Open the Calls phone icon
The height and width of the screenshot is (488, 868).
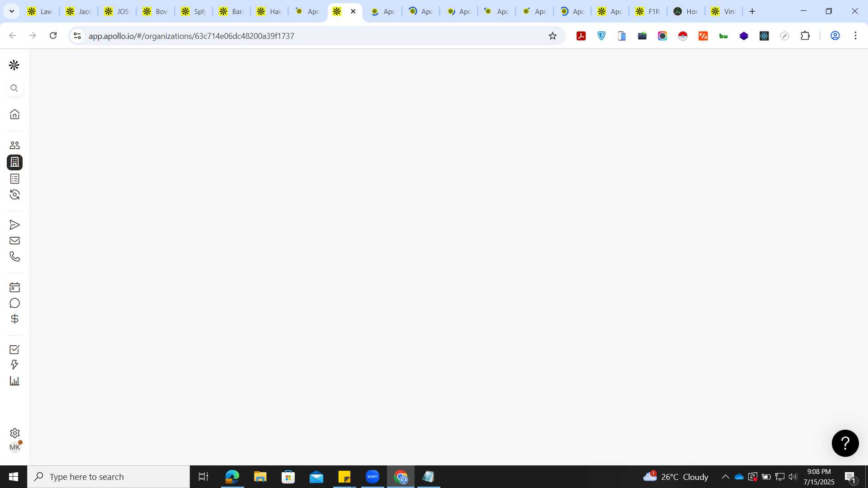pos(14,257)
